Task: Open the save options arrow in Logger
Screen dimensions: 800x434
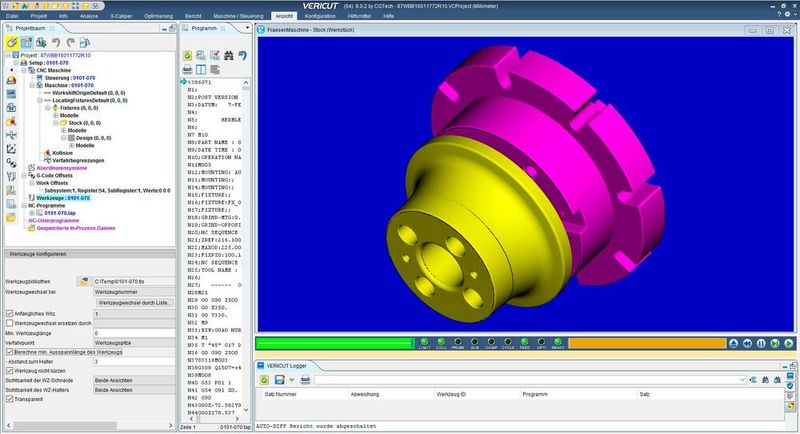Action: click(291, 380)
